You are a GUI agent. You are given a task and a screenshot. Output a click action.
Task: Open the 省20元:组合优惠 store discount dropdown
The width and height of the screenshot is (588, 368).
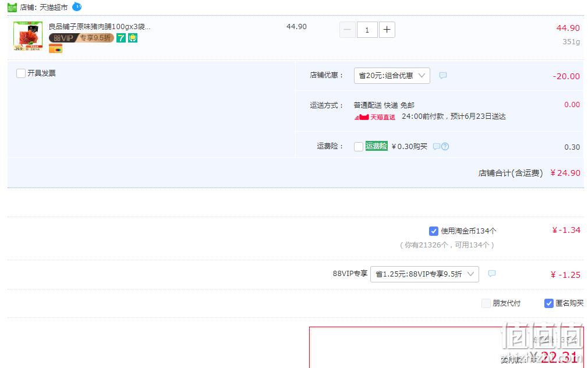[x=392, y=76]
